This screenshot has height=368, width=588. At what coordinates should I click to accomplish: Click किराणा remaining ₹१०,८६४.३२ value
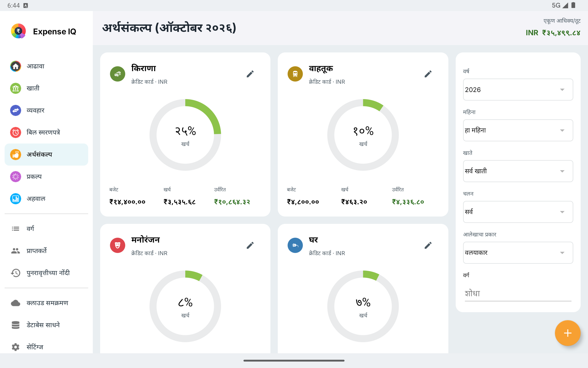(x=232, y=202)
